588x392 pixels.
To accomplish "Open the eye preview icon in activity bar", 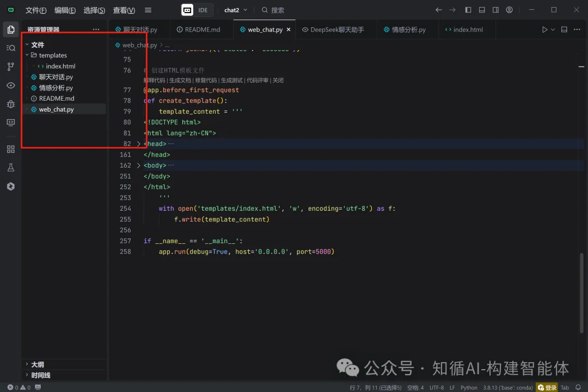I will (11, 85).
